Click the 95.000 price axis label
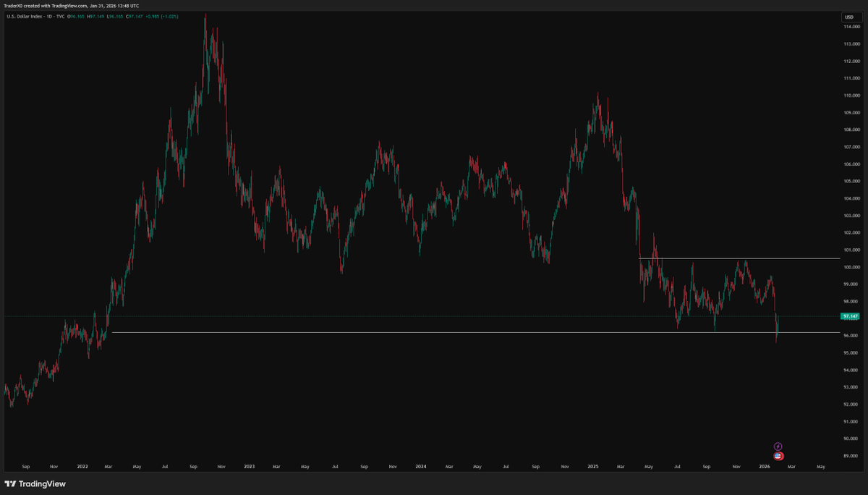The height and width of the screenshot is (495, 868). [851, 353]
